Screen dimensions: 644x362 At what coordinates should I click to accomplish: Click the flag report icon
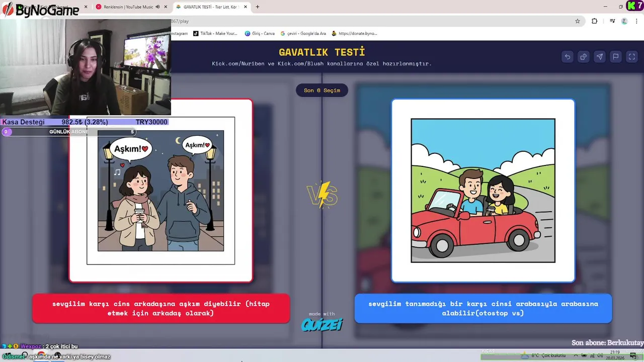click(x=615, y=57)
